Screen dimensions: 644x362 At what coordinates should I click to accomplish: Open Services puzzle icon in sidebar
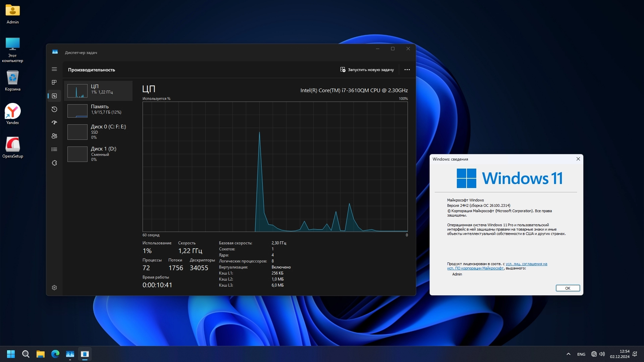click(x=54, y=163)
